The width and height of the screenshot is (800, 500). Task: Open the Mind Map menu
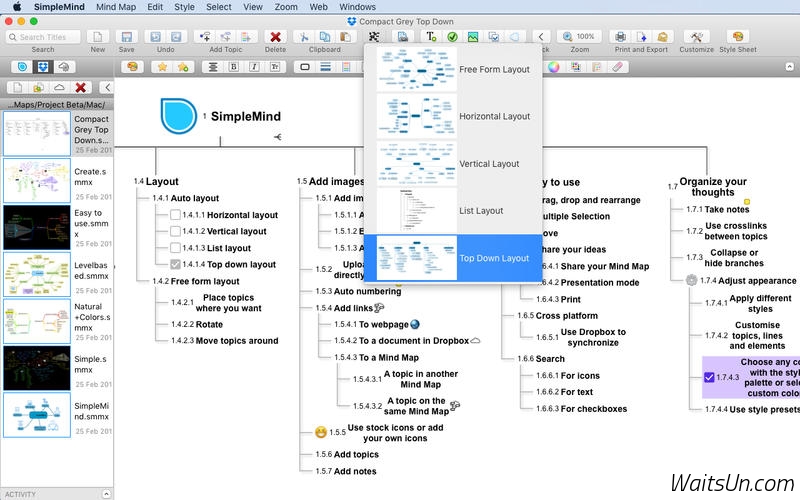(x=116, y=7)
